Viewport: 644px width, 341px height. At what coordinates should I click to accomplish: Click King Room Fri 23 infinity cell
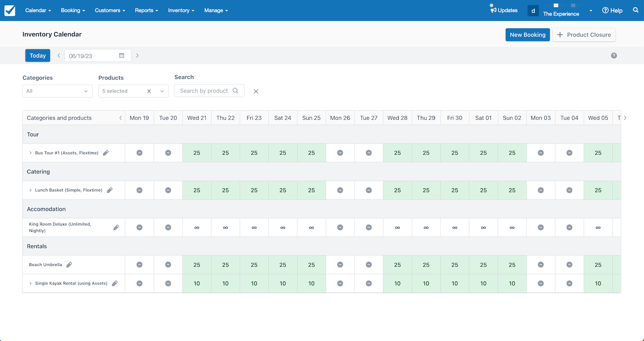pyautogui.click(x=254, y=227)
